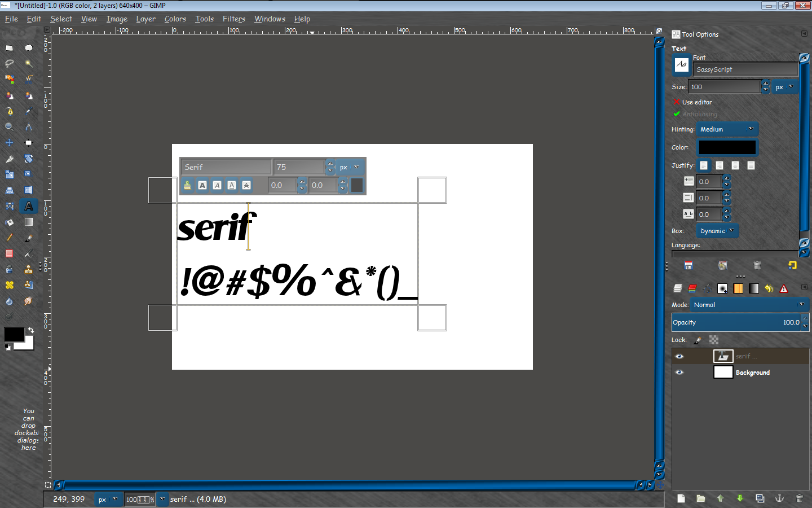This screenshot has width=812, height=508.
Task: Hide the Background layer
Action: (x=679, y=372)
